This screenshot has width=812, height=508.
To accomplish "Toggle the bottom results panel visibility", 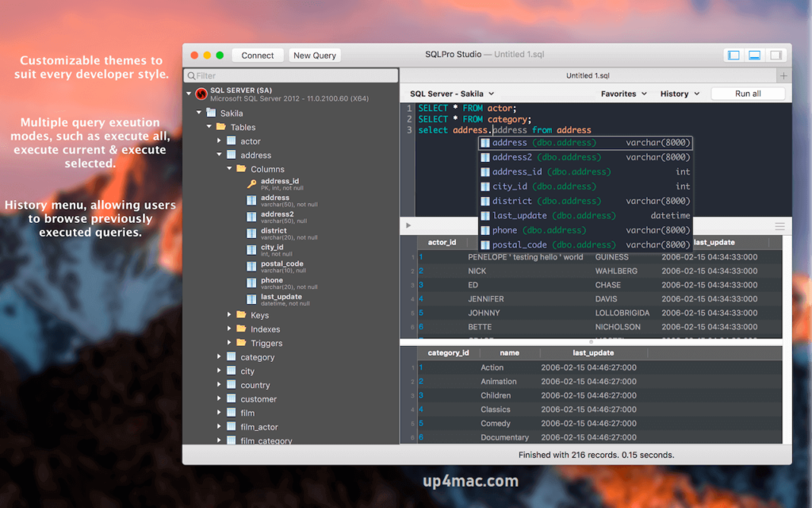I will 754,55.
